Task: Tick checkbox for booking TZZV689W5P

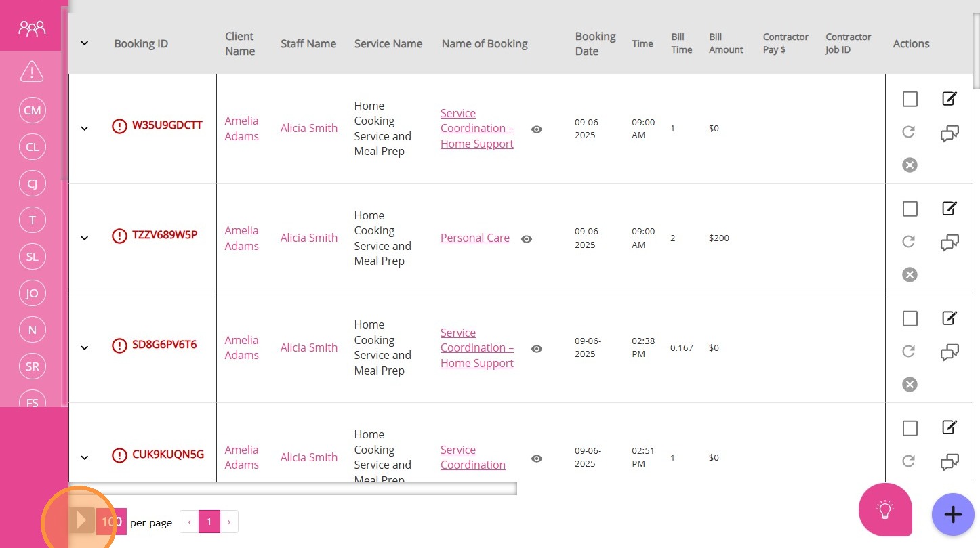Action: pos(910,209)
